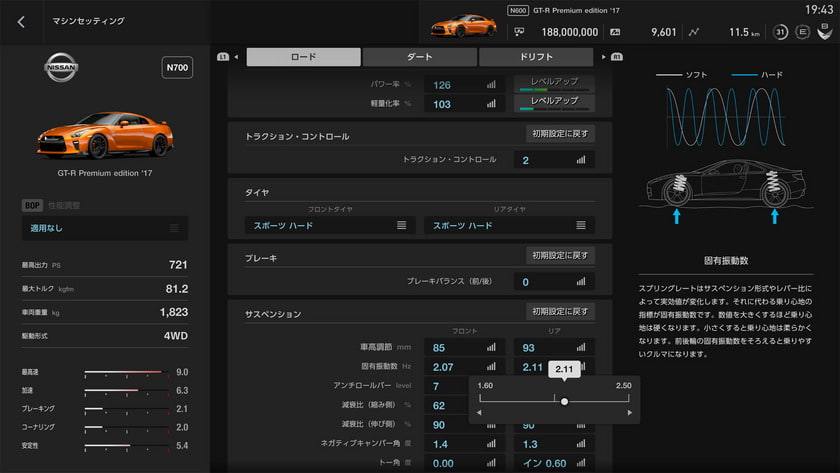The image size is (840, 473).
Task: Click the driver rating shield icon
Action: [x=824, y=32]
